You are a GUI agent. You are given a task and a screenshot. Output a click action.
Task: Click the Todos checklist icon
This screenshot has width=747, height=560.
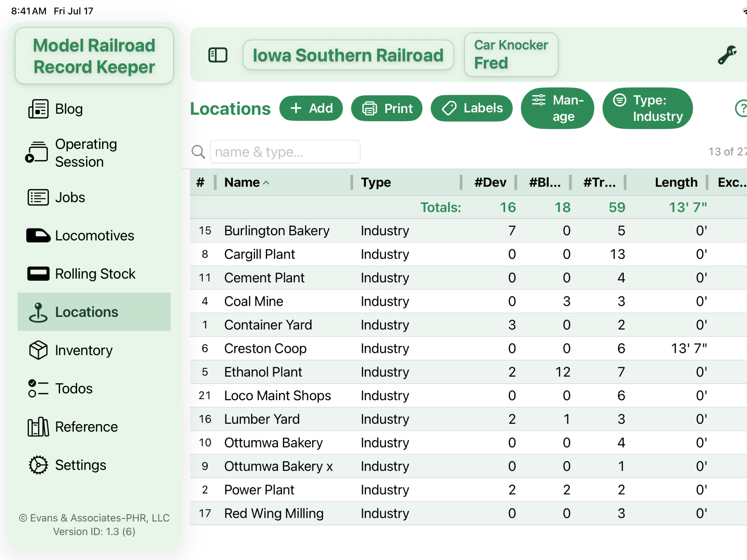click(x=38, y=389)
